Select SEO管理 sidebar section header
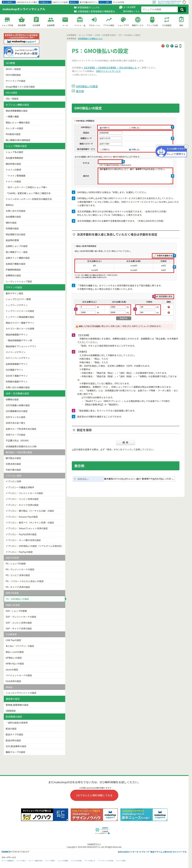This screenshot has height=868, width=192. [34, 63]
